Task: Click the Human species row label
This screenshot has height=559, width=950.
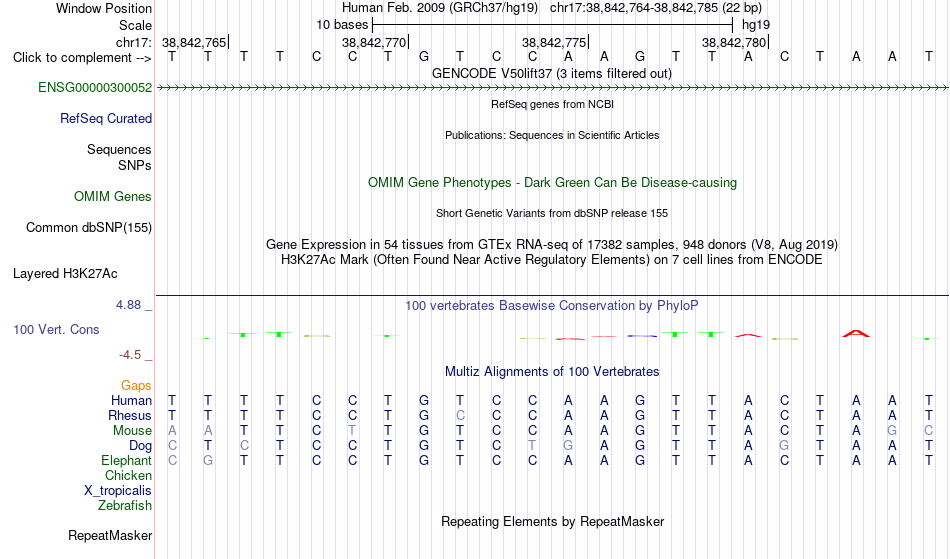Action: 131,401
